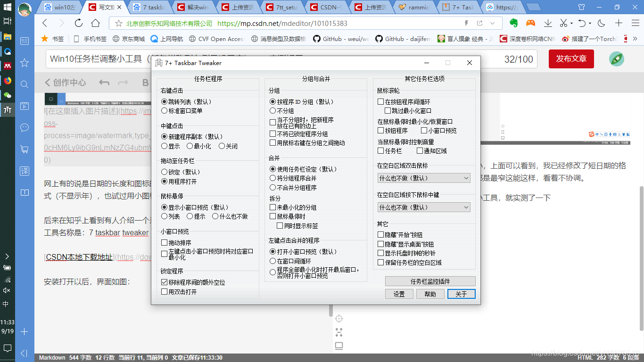Image resolution: width=644 pixels, height=362 pixels.
Task: Open the Windows Start menu
Action: (7, 8)
